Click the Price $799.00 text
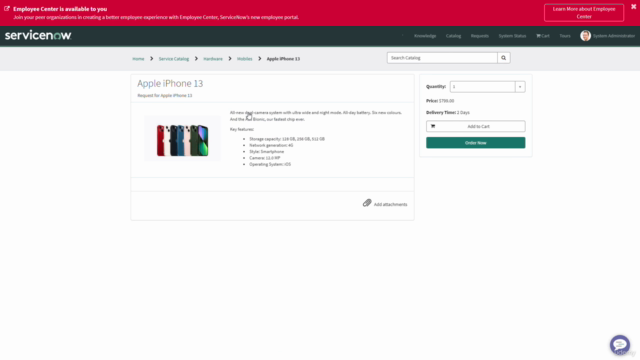640x360 pixels. pyautogui.click(x=440, y=101)
